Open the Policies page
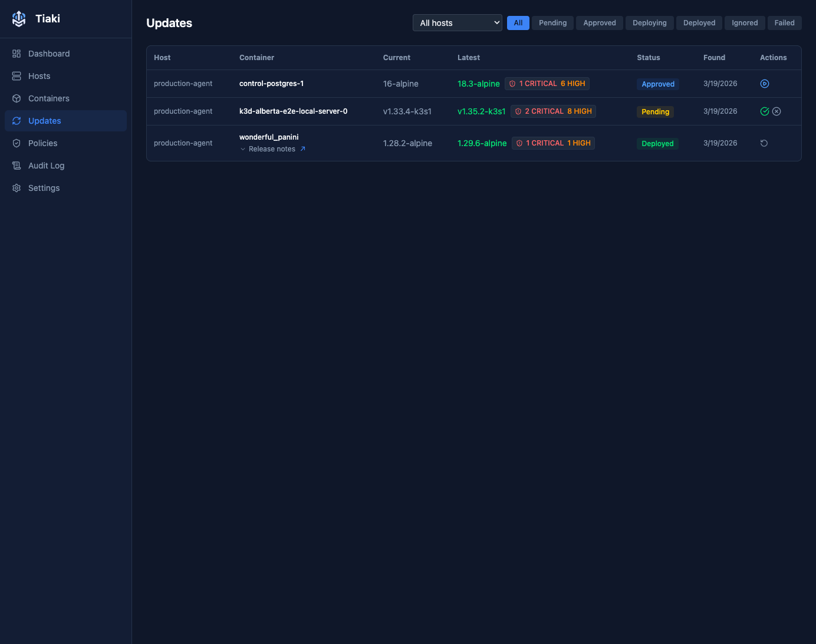The image size is (816, 644). pos(65,143)
